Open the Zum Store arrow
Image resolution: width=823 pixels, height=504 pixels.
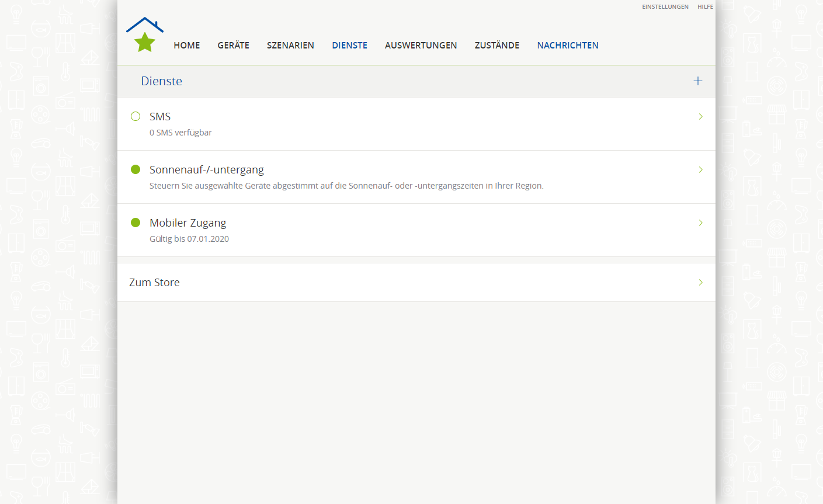pyautogui.click(x=700, y=283)
